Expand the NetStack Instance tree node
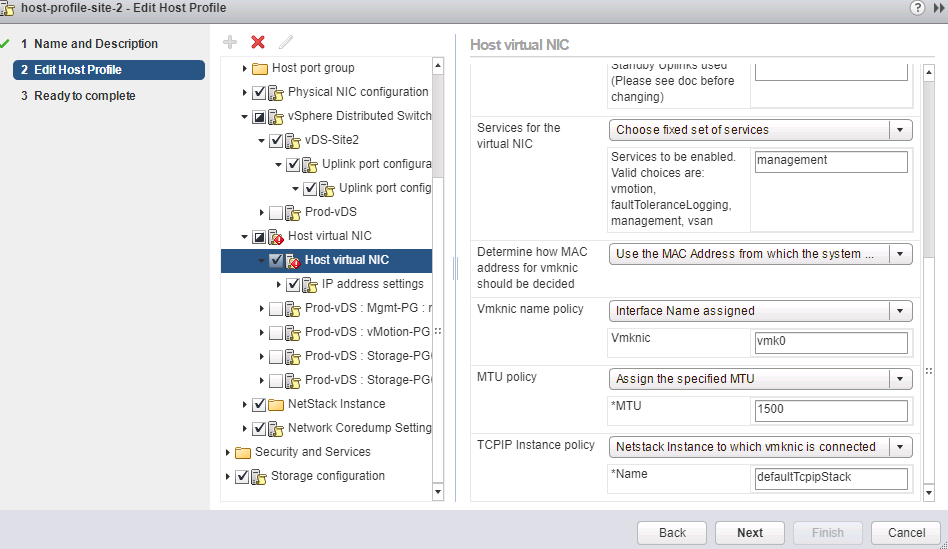948x549 pixels. pos(245,405)
